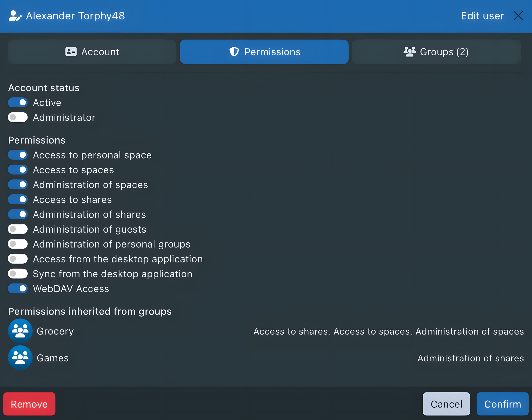Click the user avatar icon in the header

point(14,16)
